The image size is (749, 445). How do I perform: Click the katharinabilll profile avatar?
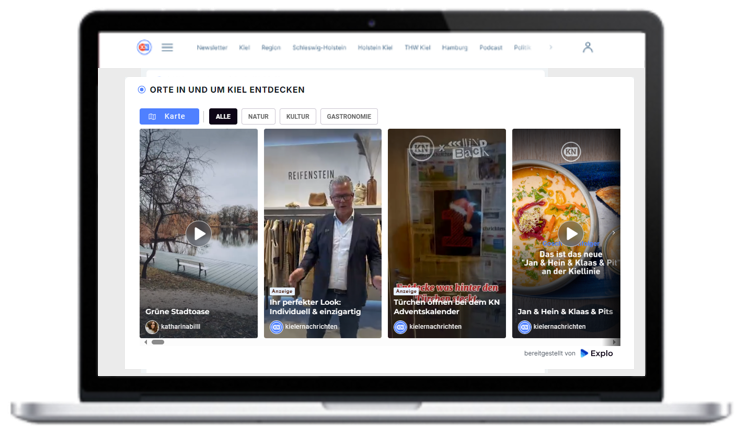[x=152, y=327]
